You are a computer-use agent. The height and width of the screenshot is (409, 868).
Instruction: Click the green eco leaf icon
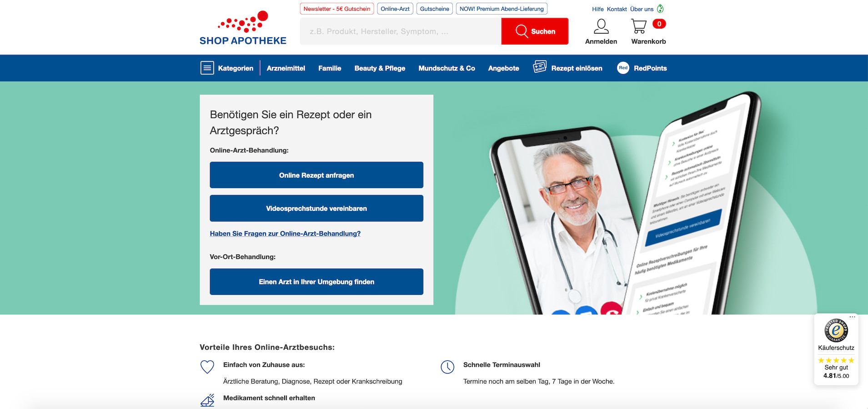660,9
